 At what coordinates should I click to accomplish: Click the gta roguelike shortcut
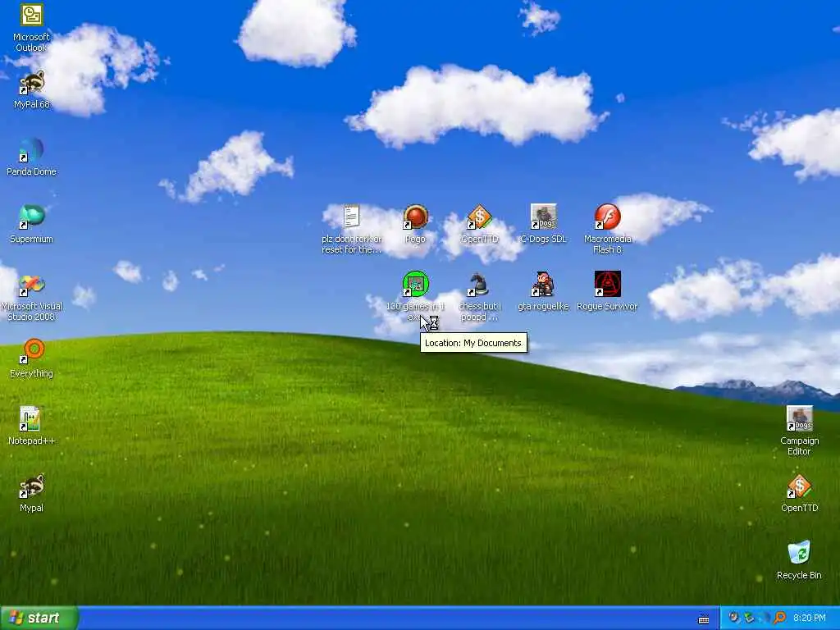[543, 284]
